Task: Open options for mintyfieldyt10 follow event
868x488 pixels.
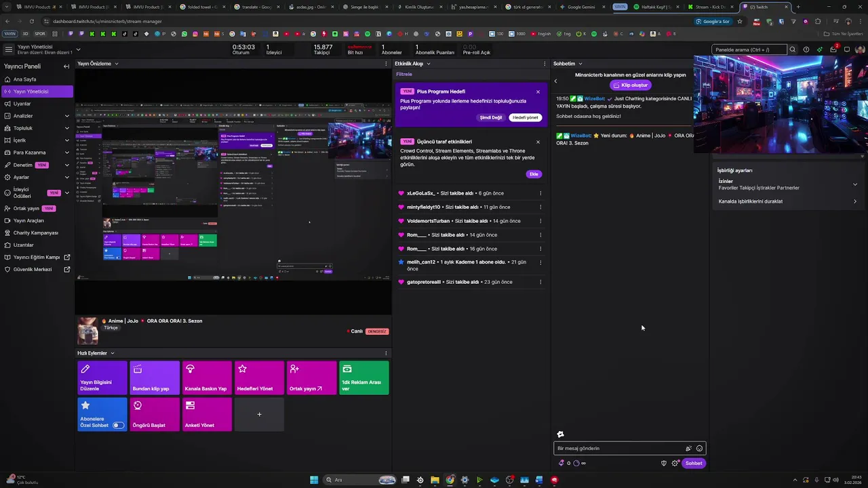Action: click(x=540, y=207)
